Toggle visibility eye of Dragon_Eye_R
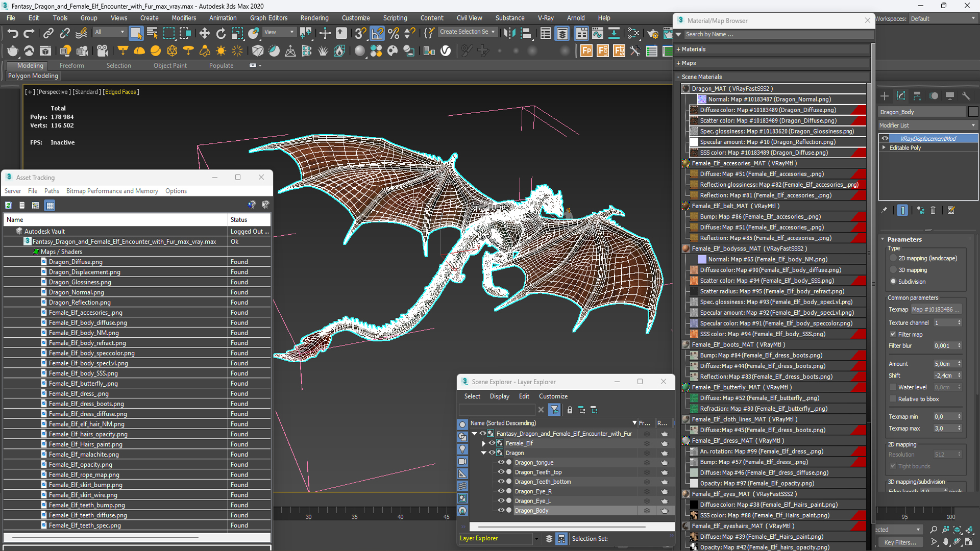 [501, 491]
